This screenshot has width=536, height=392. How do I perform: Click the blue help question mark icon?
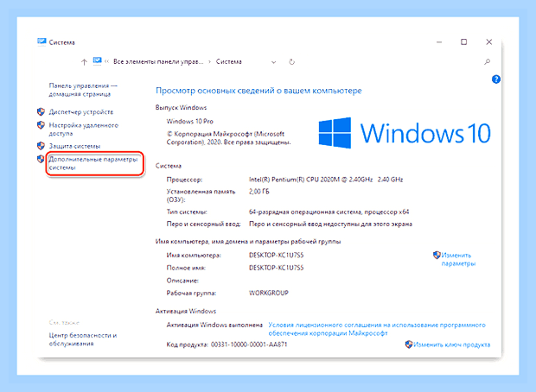pos(495,79)
